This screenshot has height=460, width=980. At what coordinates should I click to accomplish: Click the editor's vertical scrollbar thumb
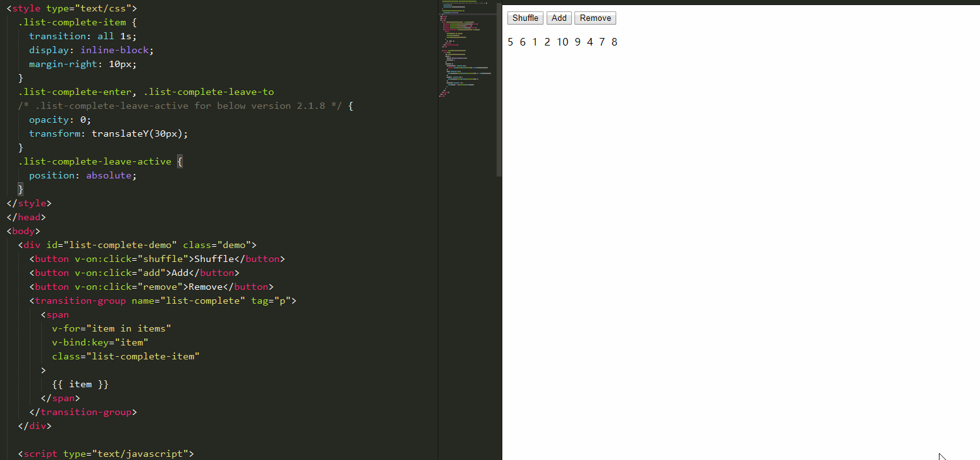[499, 89]
